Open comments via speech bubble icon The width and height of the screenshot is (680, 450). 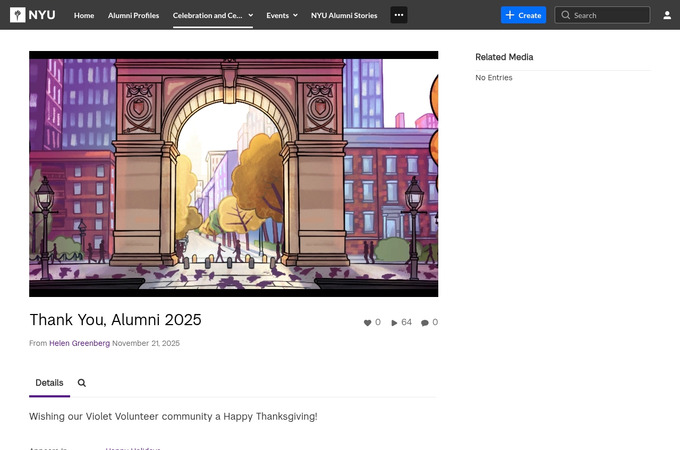pyautogui.click(x=425, y=323)
